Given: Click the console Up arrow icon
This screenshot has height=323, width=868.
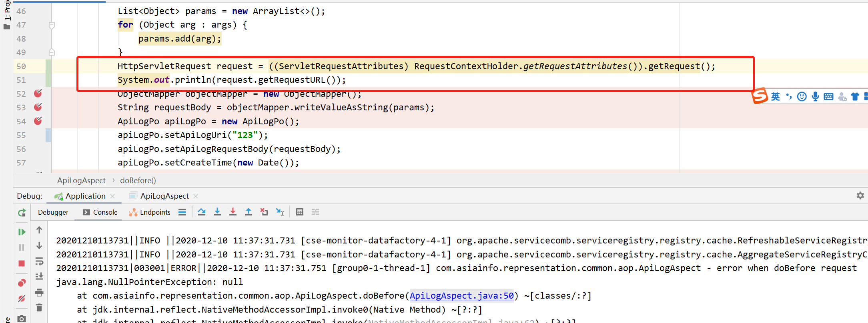Looking at the screenshot, I should click(39, 230).
